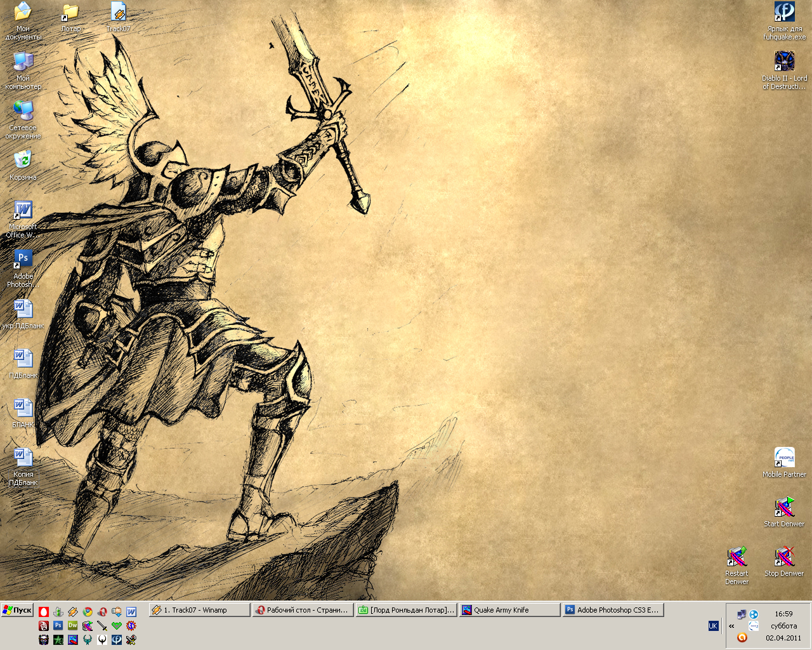Open the Mobile Partner desktop icon
The image size is (812, 650).
click(x=784, y=458)
